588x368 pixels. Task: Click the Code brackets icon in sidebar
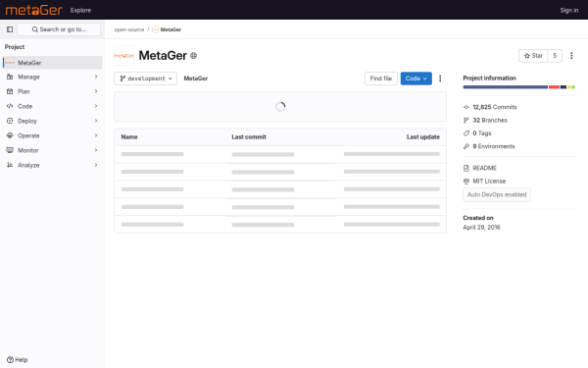[10, 106]
